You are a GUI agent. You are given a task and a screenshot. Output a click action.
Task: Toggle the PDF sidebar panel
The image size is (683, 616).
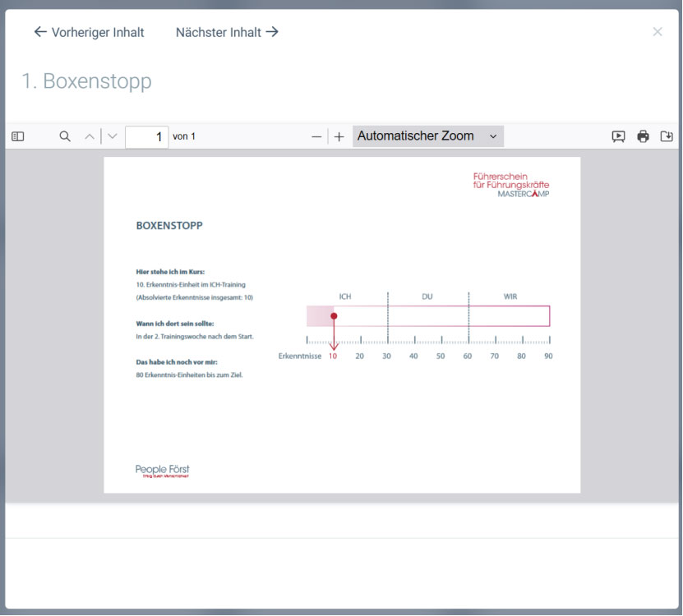tap(18, 136)
